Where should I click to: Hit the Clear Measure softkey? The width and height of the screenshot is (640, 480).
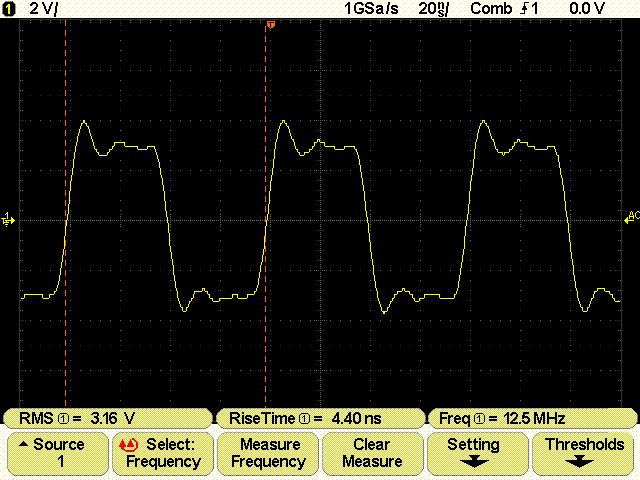click(x=372, y=453)
